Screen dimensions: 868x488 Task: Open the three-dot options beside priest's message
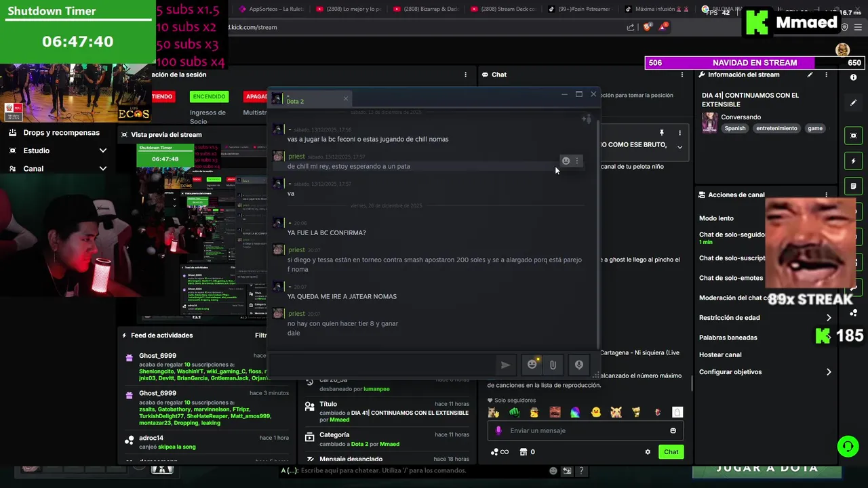(x=577, y=161)
